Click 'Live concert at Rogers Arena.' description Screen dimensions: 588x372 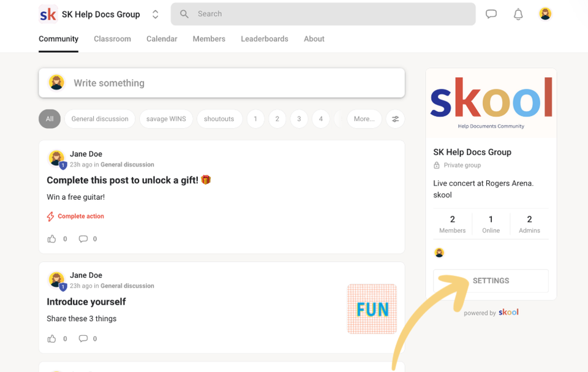click(x=483, y=183)
